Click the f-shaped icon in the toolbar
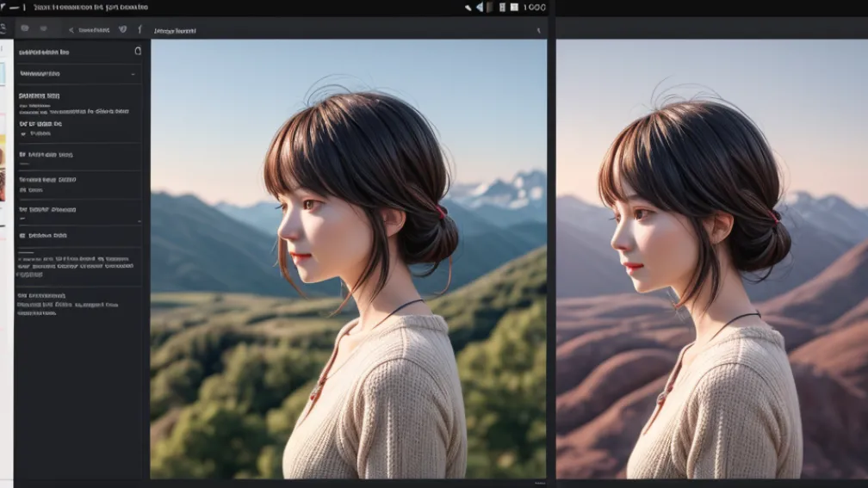 point(139,29)
